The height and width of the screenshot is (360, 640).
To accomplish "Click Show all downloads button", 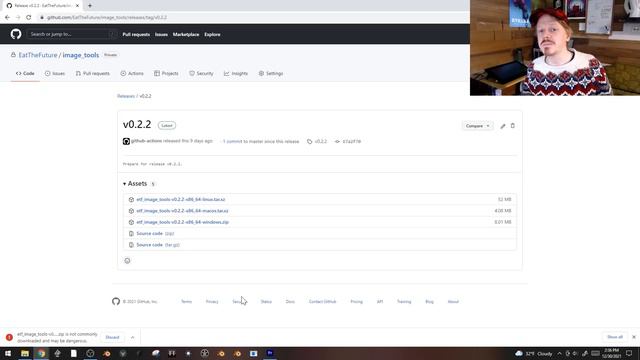I will click(x=615, y=337).
